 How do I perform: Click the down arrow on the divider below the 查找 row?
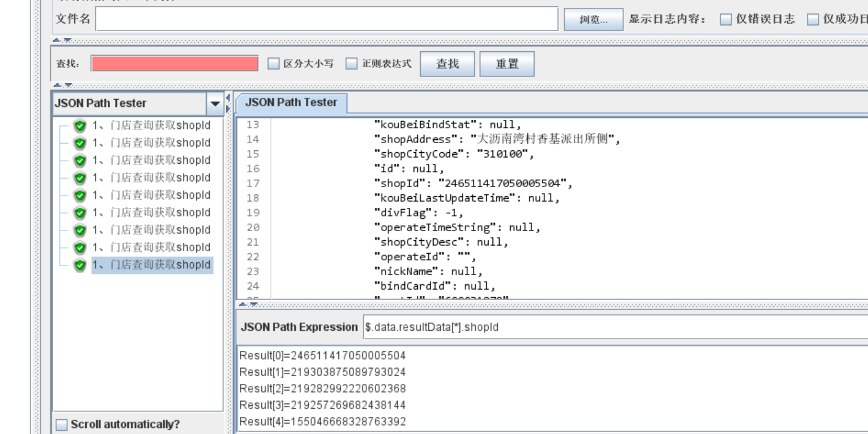point(68,86)
